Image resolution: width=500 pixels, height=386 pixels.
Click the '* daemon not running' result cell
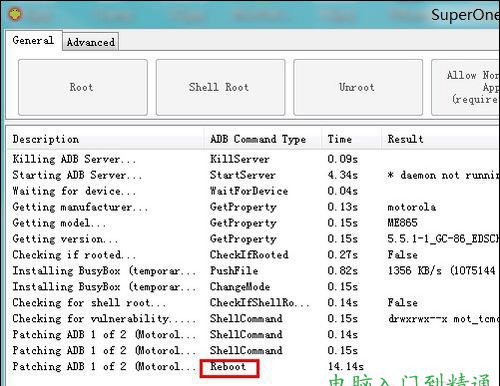pos(443,175)
